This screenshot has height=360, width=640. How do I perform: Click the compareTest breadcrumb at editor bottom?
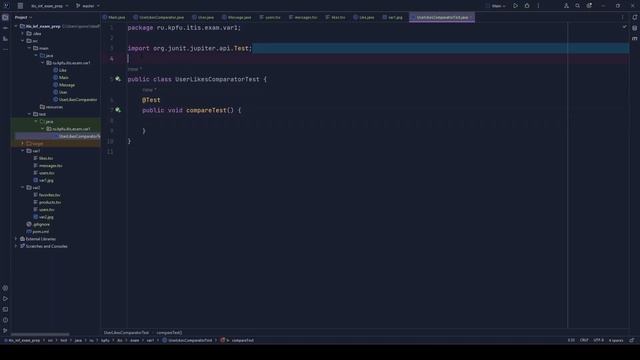[x=169, y=333]
